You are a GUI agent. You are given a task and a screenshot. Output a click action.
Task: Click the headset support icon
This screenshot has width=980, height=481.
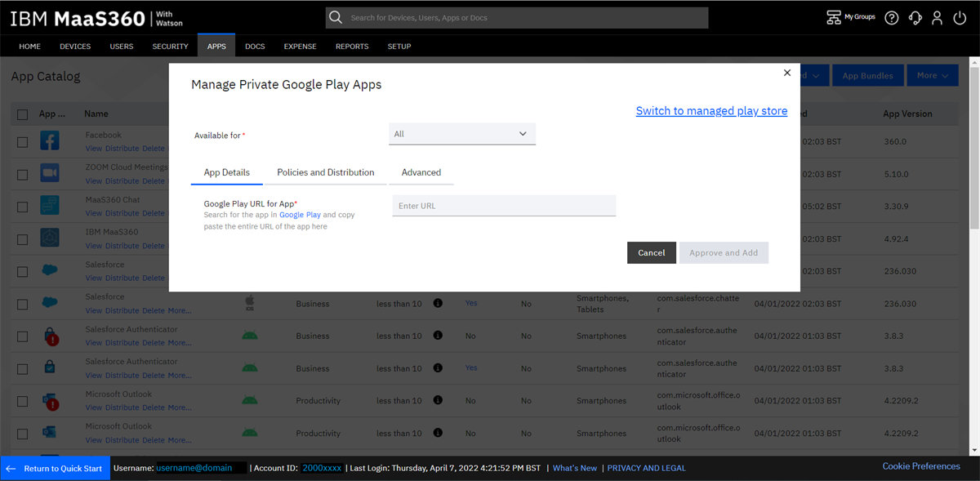click(915, 17)
